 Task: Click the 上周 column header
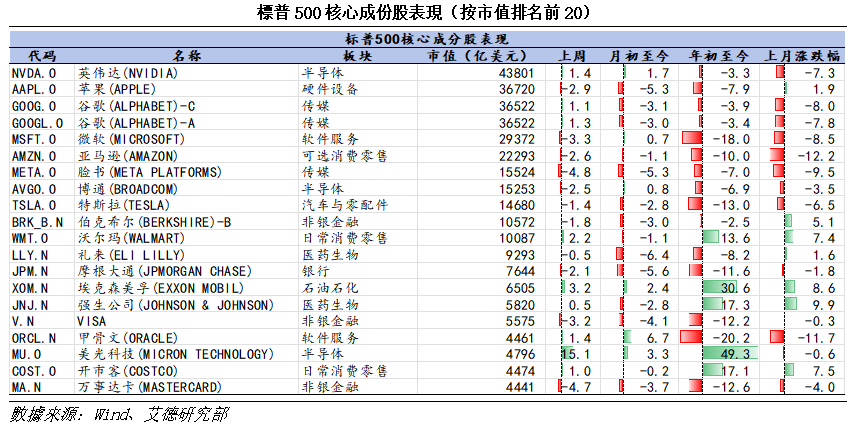tap(573, 56)
